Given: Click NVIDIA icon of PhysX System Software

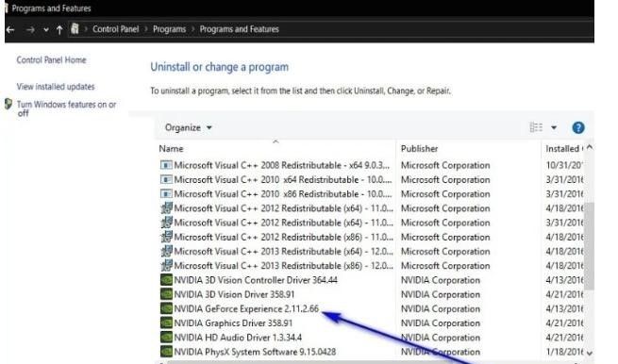Looking at the screenshot, I should point(166,352).
